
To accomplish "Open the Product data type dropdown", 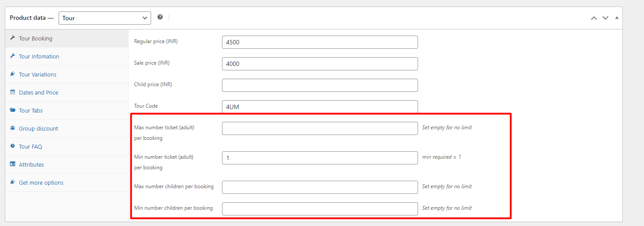I will click(105, 18).
